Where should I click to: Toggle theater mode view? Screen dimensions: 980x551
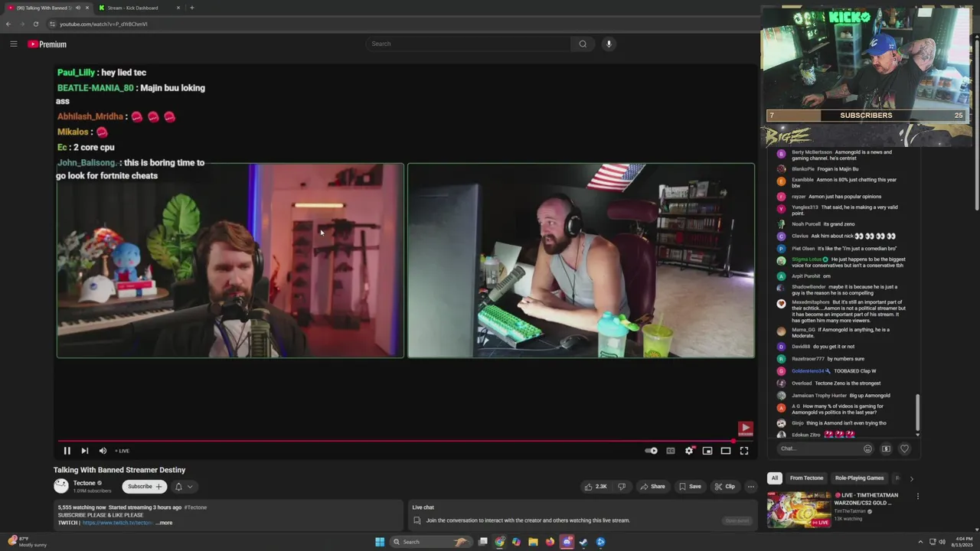coord(726,451)
